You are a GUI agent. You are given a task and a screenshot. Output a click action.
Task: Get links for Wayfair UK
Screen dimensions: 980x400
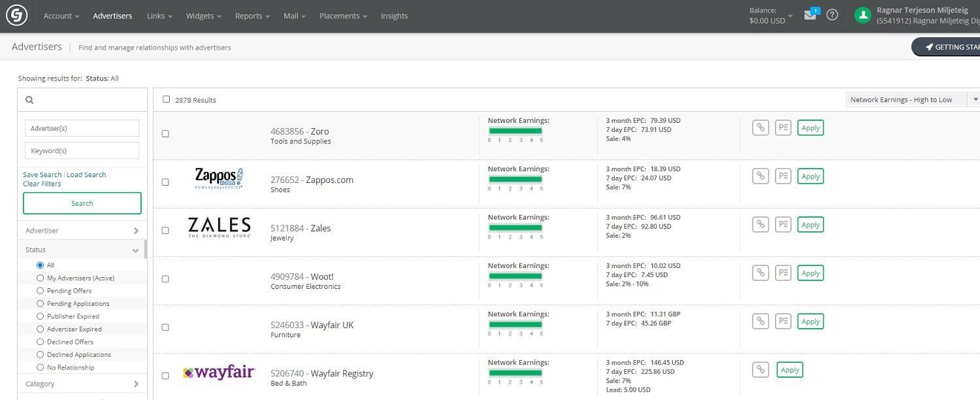(x=760, y=321)
